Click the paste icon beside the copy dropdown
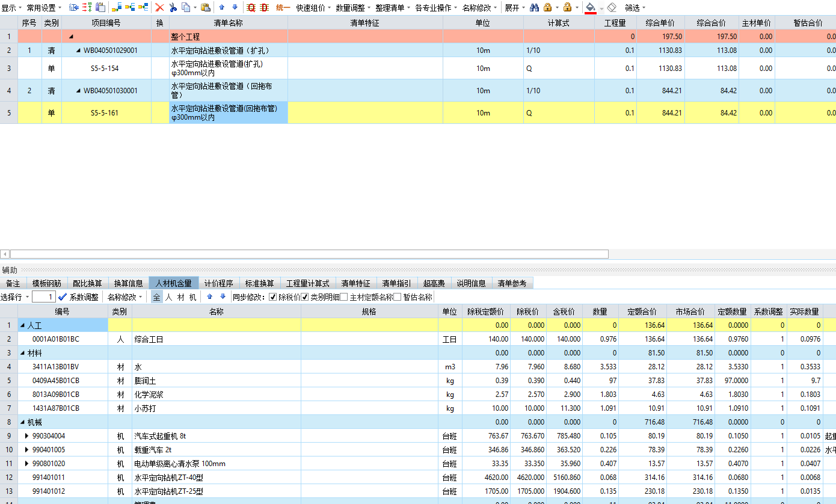This screenshot has height=504, width=836. (206, 7)
